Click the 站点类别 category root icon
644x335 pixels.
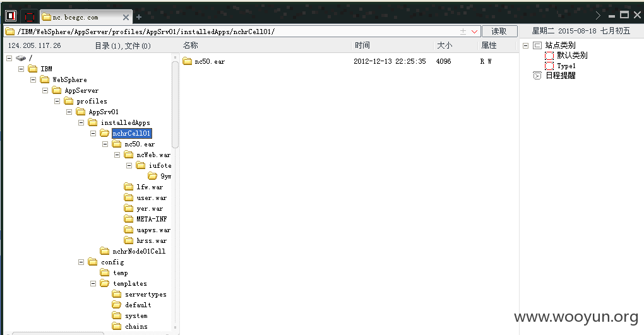coord(537,45)
